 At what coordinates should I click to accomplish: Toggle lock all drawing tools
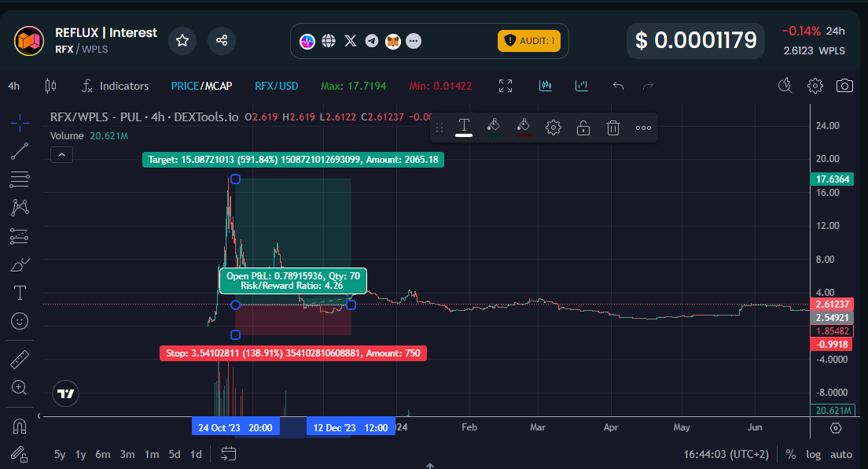20,455
